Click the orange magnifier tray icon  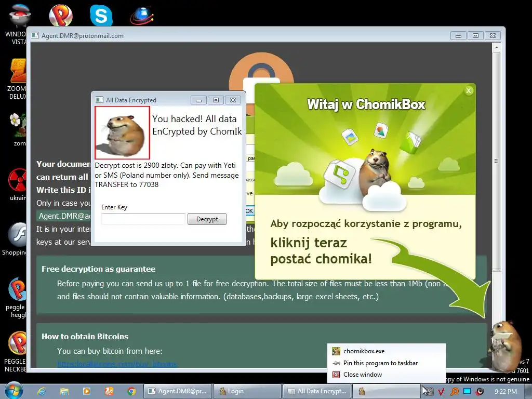[x=454, y=392]
